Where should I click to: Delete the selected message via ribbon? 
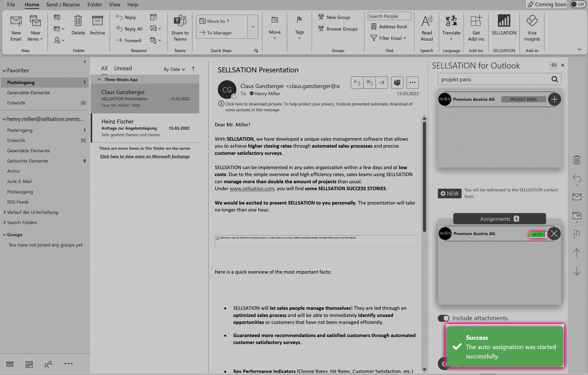click(78, 25)
